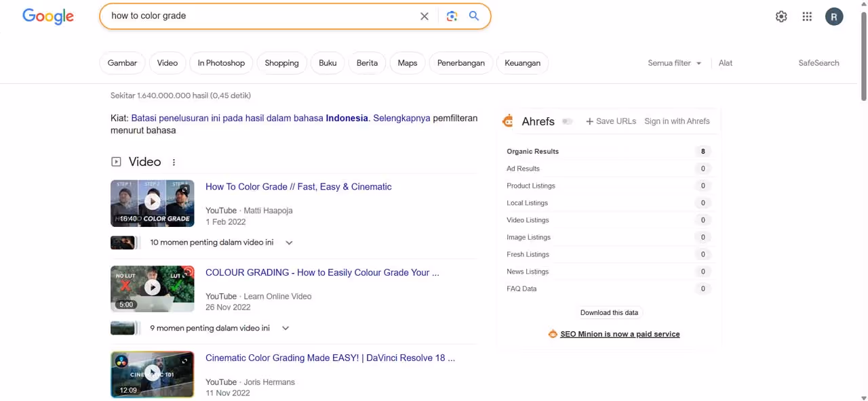
Task: Select the Shopping filter tab
Action: tap(281, 63)
